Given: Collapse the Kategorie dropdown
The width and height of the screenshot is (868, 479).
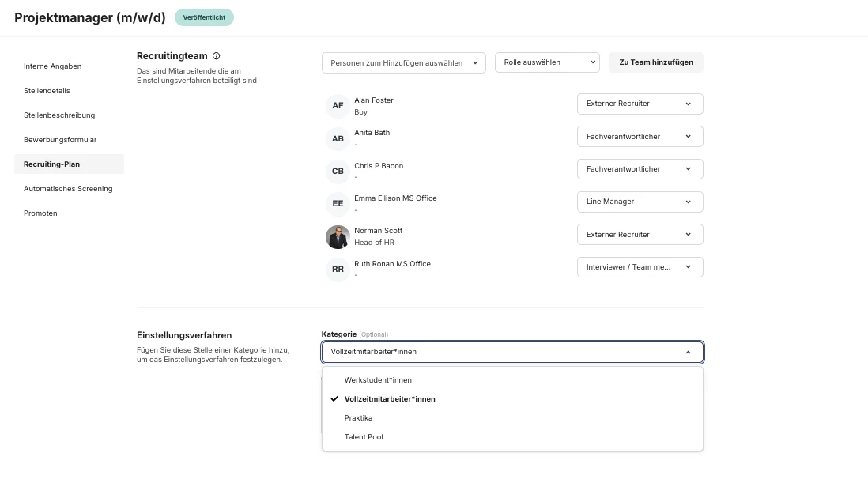Looking at the screenshot, I should (512, 352).
